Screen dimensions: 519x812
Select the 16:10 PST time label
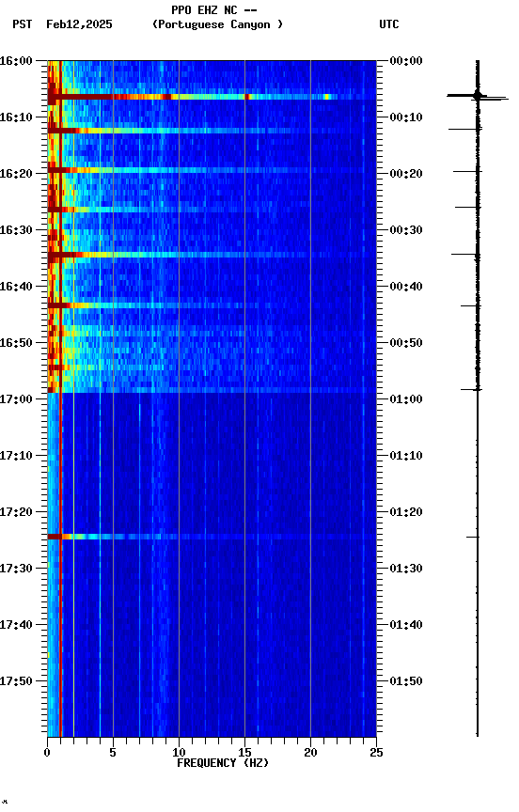[x=16, y=117]
